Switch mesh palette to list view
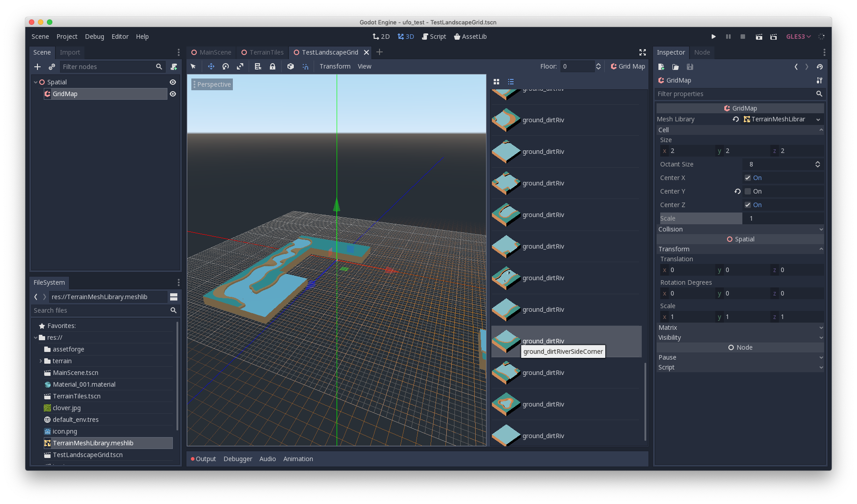Image resolution: width=857 pixels, height=504 pixels. (x=511, y=82)
